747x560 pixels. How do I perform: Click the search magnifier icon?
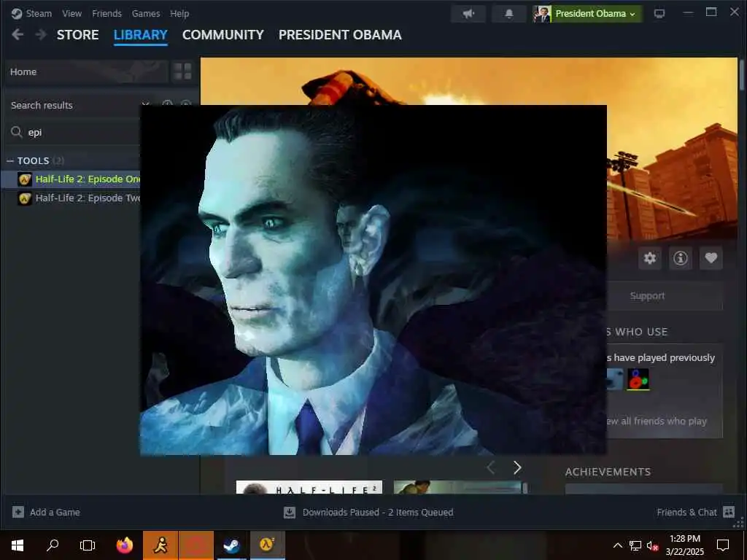tap(17, 132)
